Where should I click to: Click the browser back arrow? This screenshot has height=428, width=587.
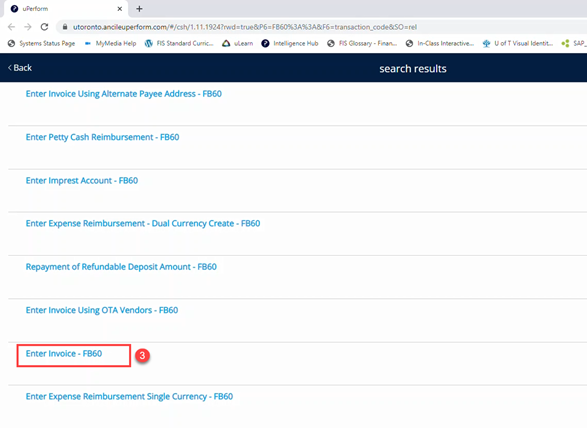[12, 27]
